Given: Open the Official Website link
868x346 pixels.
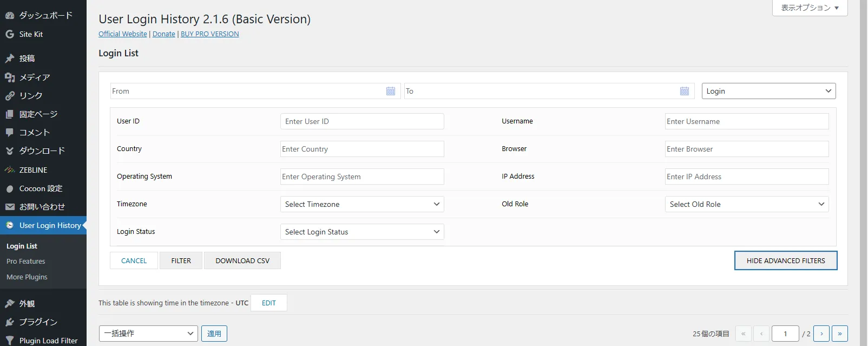Looking at the screenshot, I should point(123,34).
